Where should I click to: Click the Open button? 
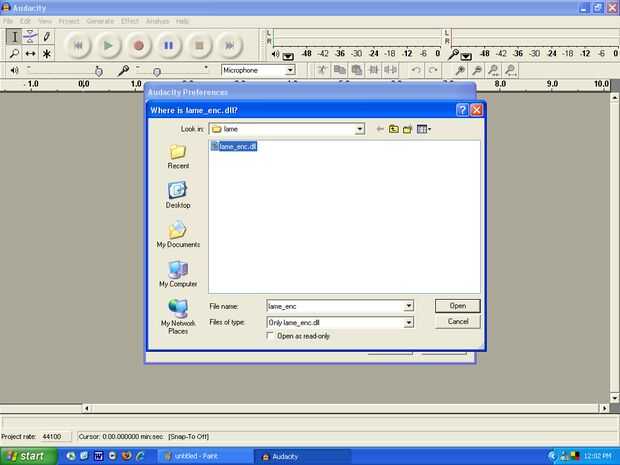457,306
